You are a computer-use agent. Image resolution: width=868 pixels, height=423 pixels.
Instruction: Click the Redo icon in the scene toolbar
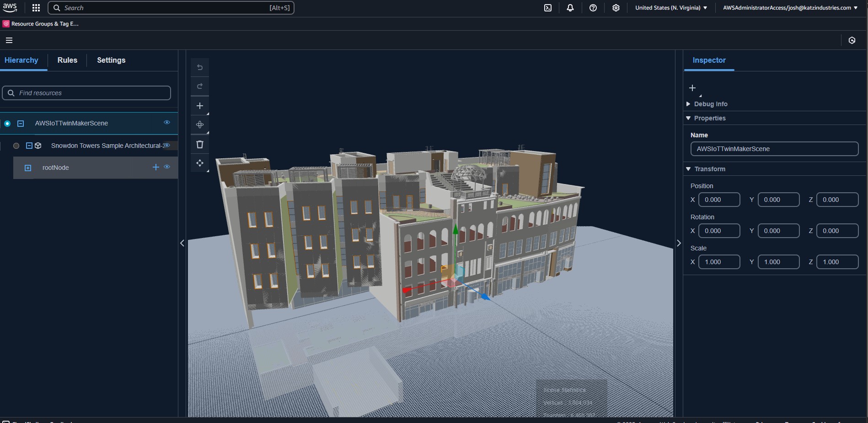(x=200, y=86)
